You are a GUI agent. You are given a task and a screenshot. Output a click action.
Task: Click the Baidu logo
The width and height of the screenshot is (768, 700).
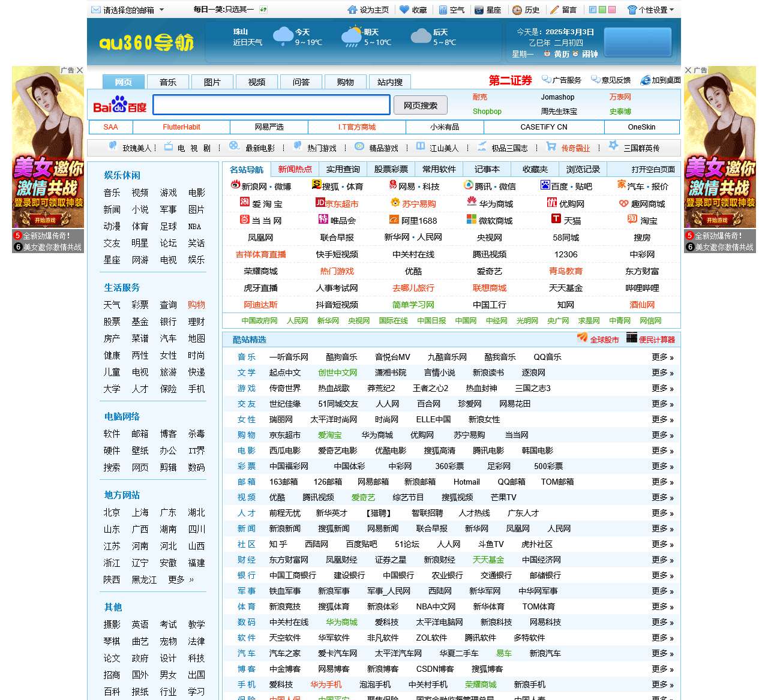[x=119, y=105]
